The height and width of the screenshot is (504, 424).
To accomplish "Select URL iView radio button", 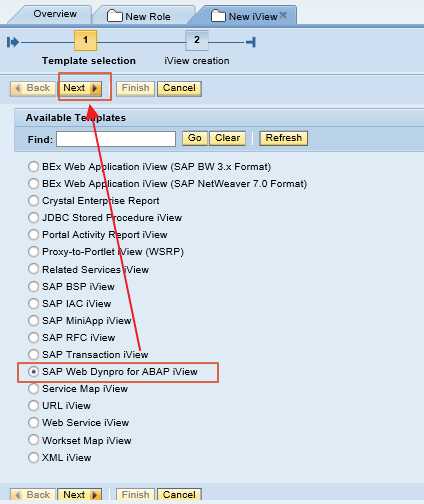I will [33, 405].
